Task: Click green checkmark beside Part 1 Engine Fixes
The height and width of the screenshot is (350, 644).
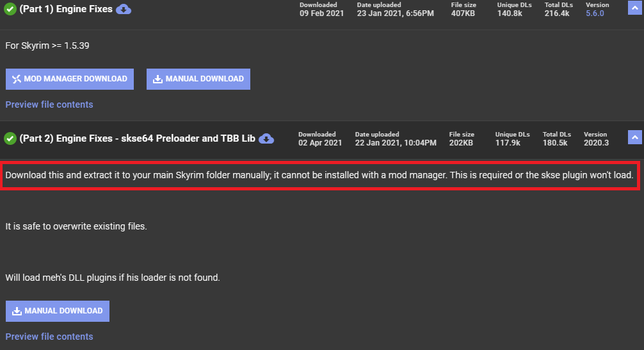Action: pyautogui.click(x=10, y=9)
